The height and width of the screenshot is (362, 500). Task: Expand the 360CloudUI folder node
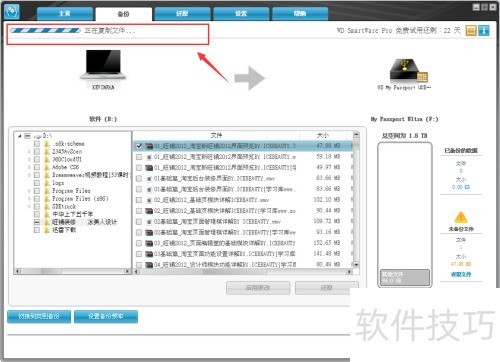coord(29,159)
